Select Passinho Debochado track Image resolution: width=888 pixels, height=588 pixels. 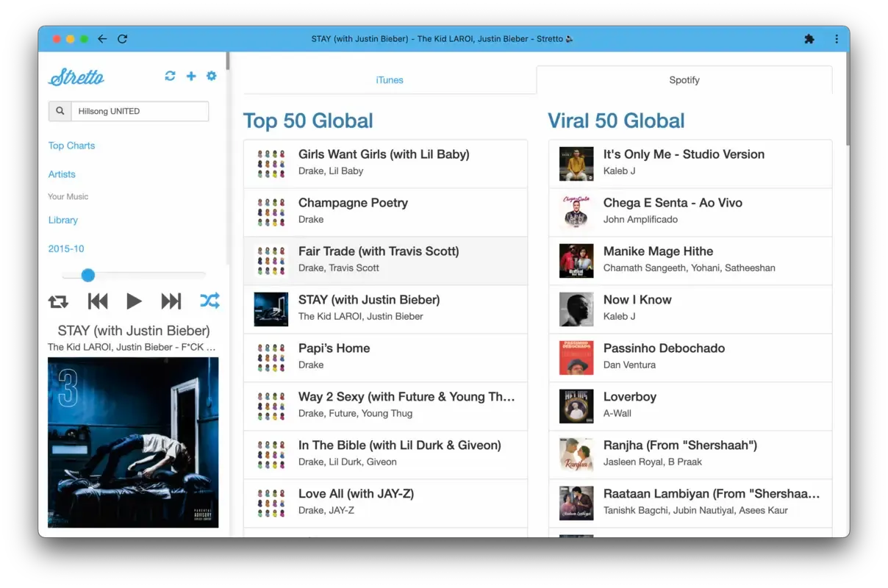(690, 358)
